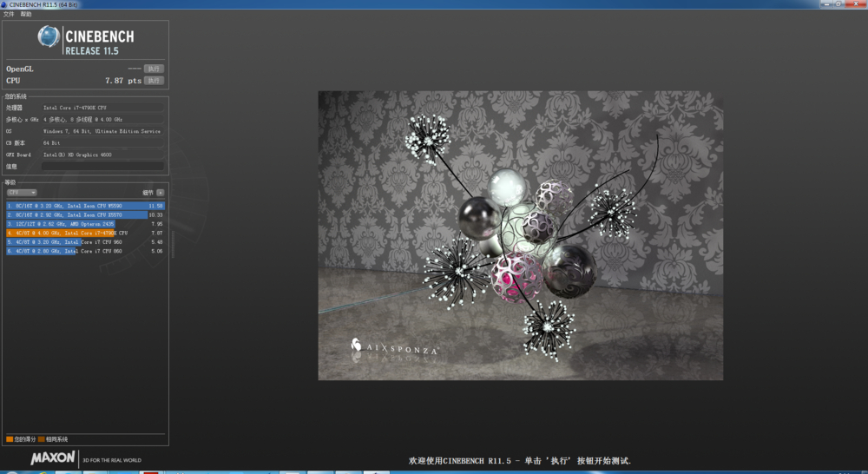Select the orange row Intel Core i7-4790K CPU
This screenshot has width=868, height=474.
85,234
